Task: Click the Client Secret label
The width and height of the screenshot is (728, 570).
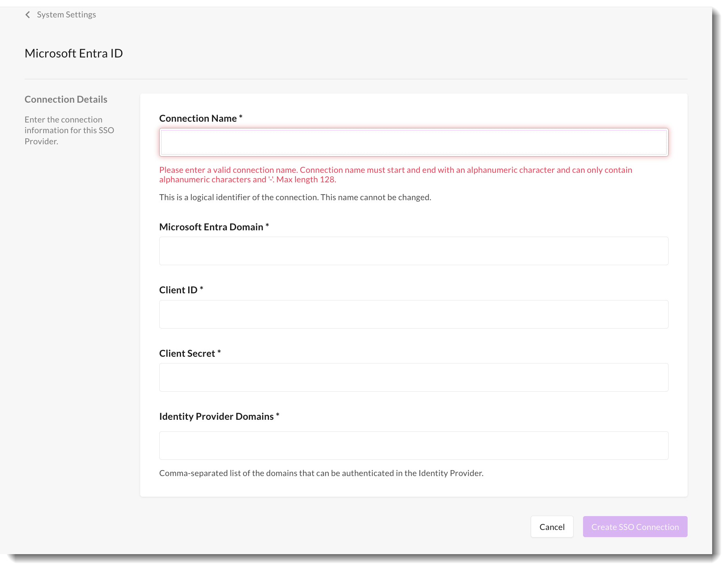Action: 187,354
